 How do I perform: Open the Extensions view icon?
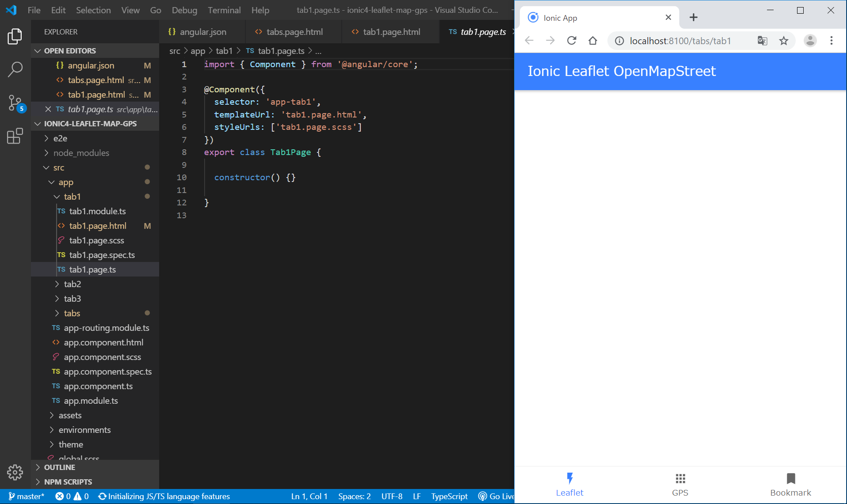point(15,136)
